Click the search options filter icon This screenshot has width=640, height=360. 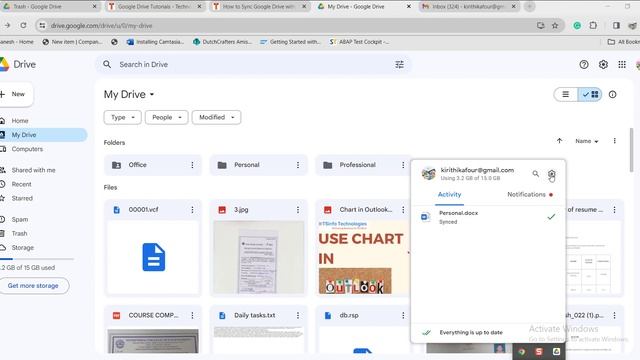tap(399, 64)
